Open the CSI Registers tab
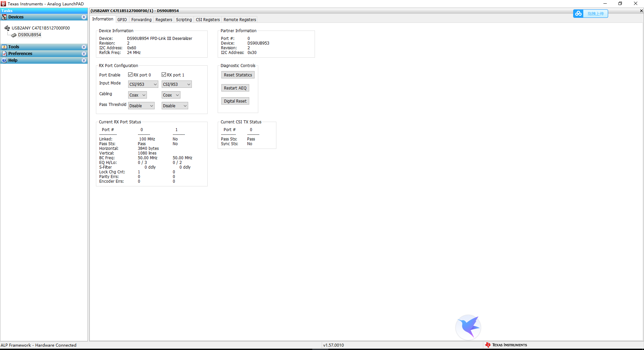Viewport: 644px width, 350px height. (207, 19)
